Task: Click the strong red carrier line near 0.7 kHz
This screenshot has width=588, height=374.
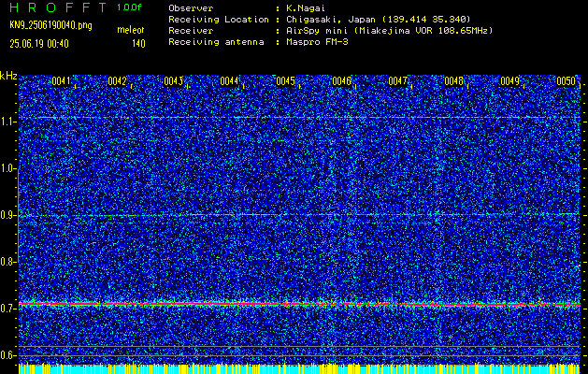Action: click(x=299, y=304)
